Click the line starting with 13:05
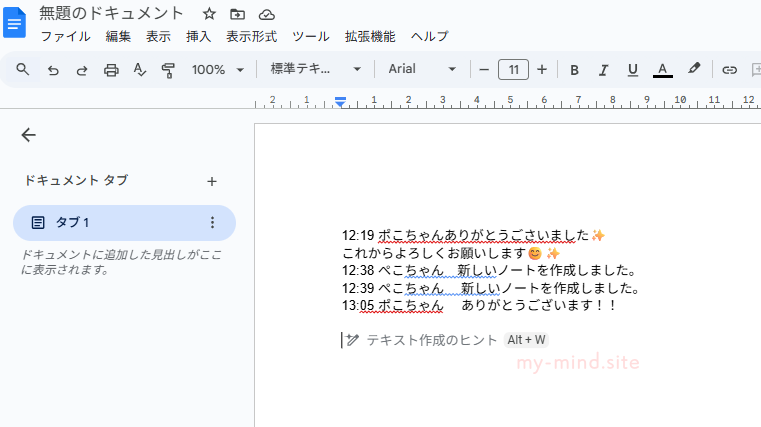 480,306
